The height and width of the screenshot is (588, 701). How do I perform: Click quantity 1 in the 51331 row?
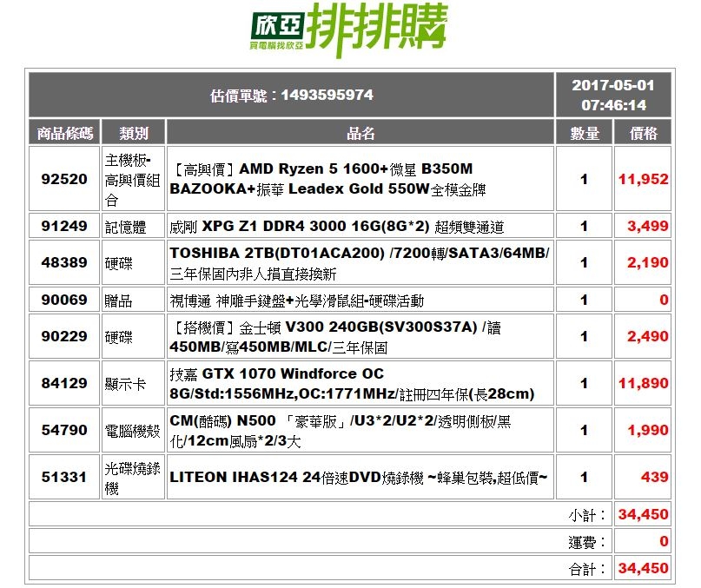point(584,478)
